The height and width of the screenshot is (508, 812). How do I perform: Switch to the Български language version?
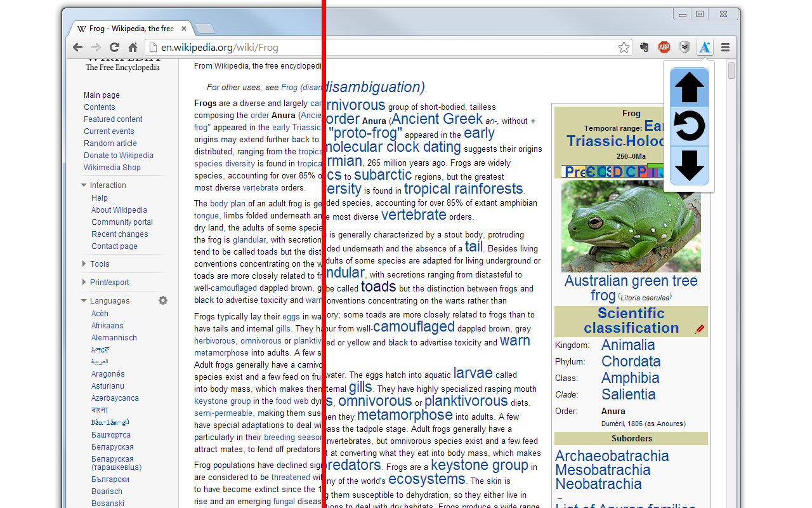pos(110,479)
